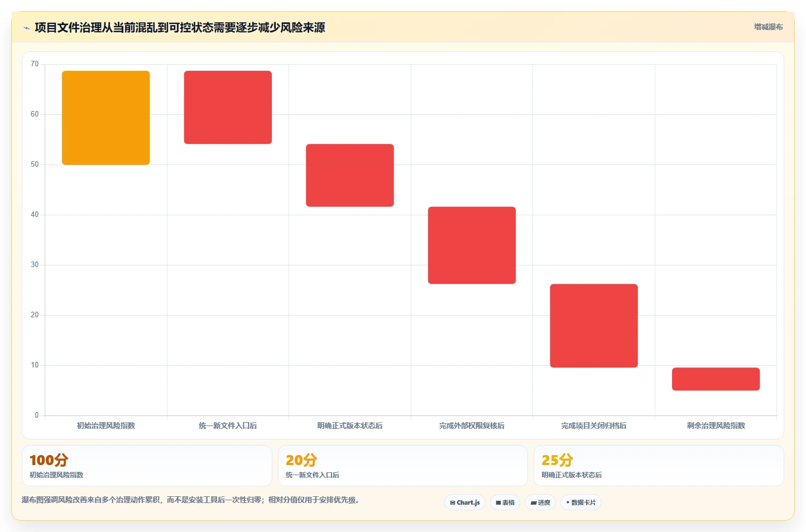Click the y-axis value 60
The height and width of the screenshot is (532, 806).
pos(35,114)
